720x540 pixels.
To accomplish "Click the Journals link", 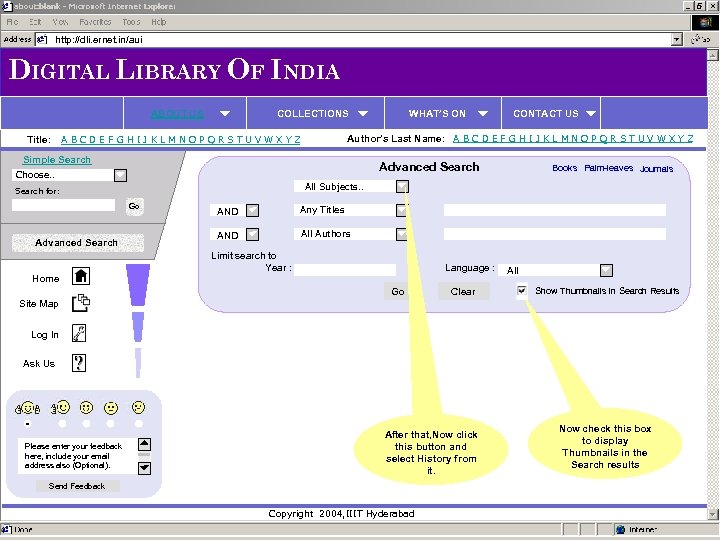I will 656,169.
